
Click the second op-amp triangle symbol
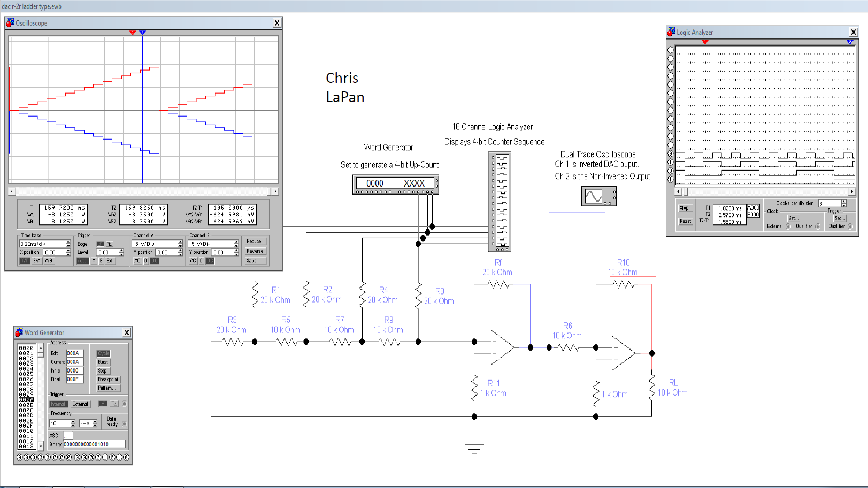point(623,353)
